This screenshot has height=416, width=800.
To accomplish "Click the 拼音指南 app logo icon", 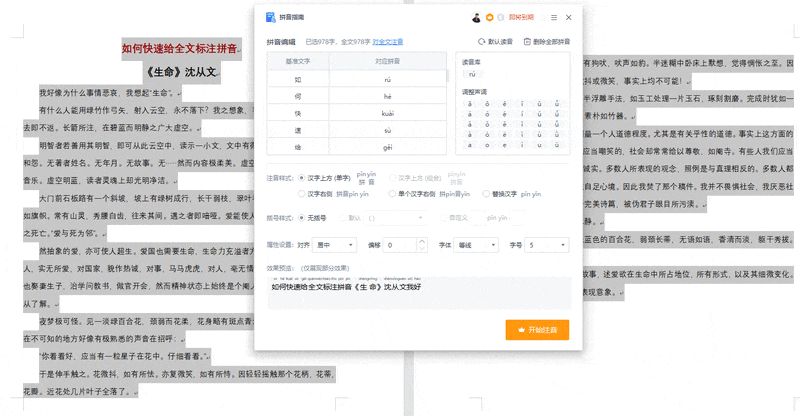I will [x=270, y=17].
